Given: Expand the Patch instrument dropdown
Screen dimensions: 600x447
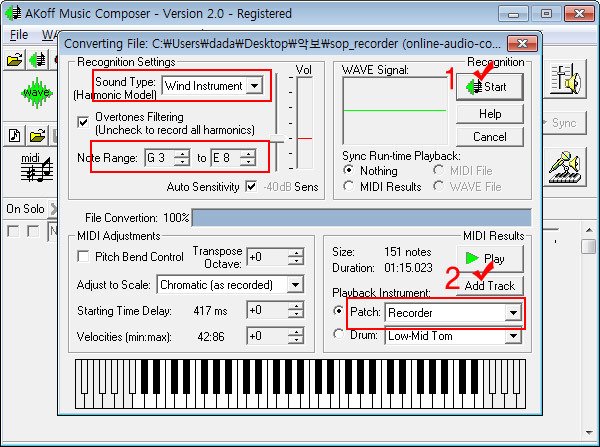Looking at the screenshot, I should click(x=513, y=313).
